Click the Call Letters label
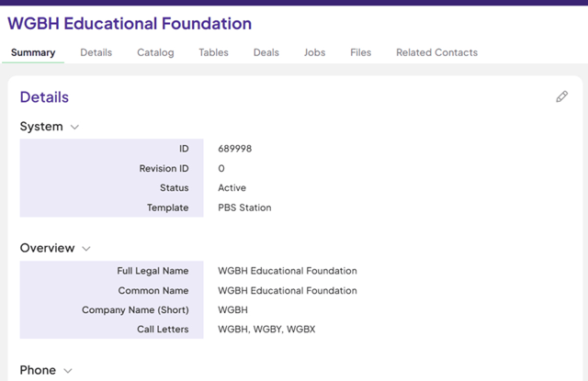Viewport: 588px width, 381px height. (163, 330)
